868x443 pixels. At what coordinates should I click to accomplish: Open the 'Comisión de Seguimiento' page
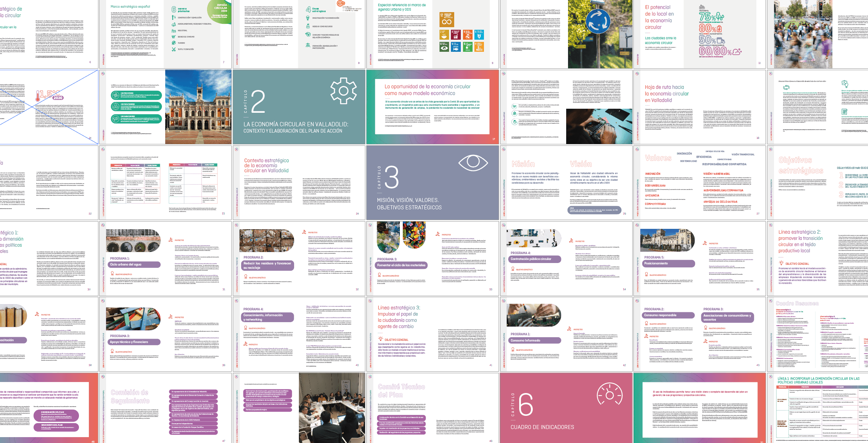130,396
